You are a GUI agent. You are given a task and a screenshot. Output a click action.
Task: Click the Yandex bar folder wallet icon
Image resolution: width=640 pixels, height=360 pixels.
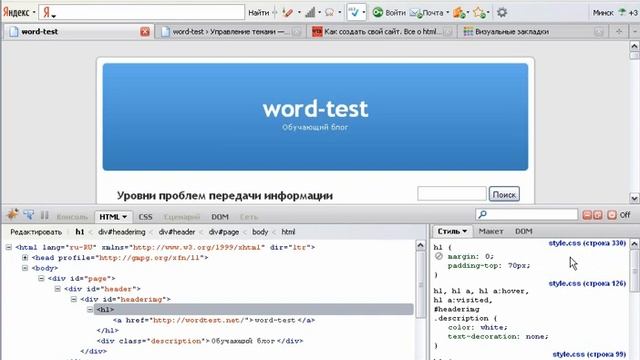tap(459, 13)
